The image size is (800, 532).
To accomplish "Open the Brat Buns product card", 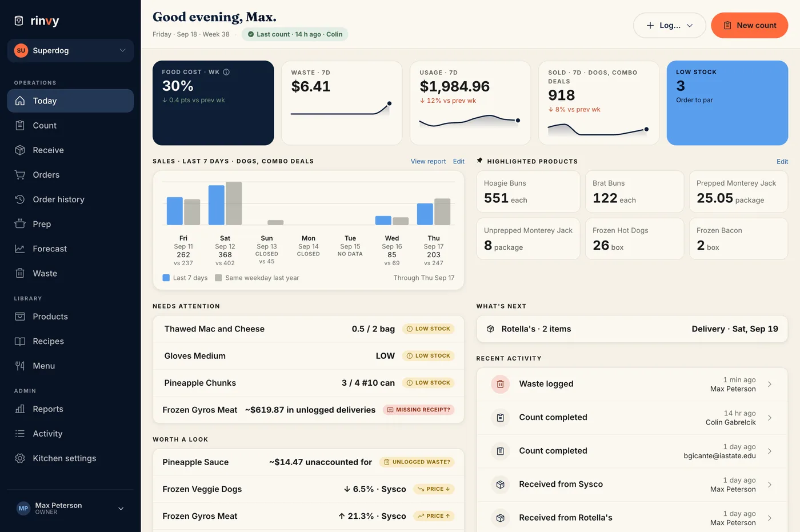I will click(634, 191).
